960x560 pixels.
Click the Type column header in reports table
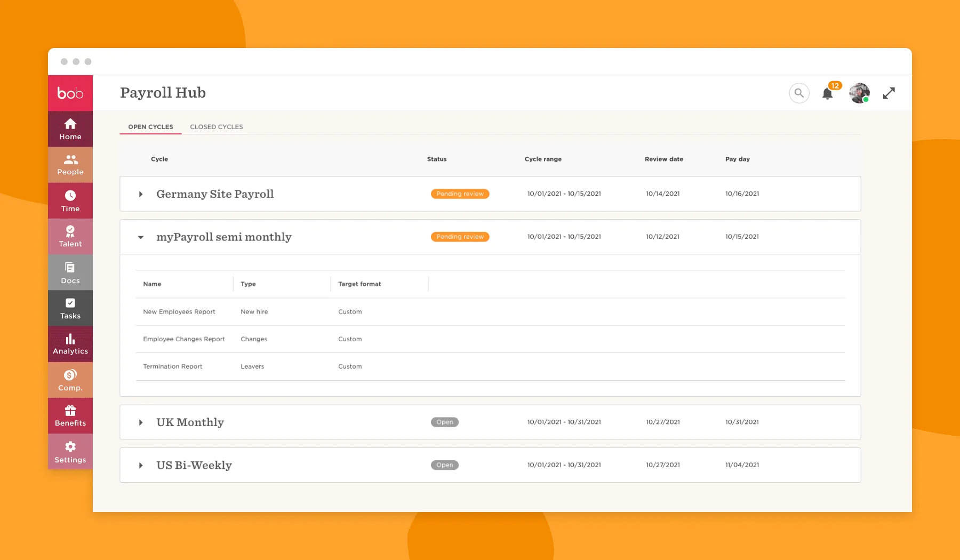(x=248, y=284)
